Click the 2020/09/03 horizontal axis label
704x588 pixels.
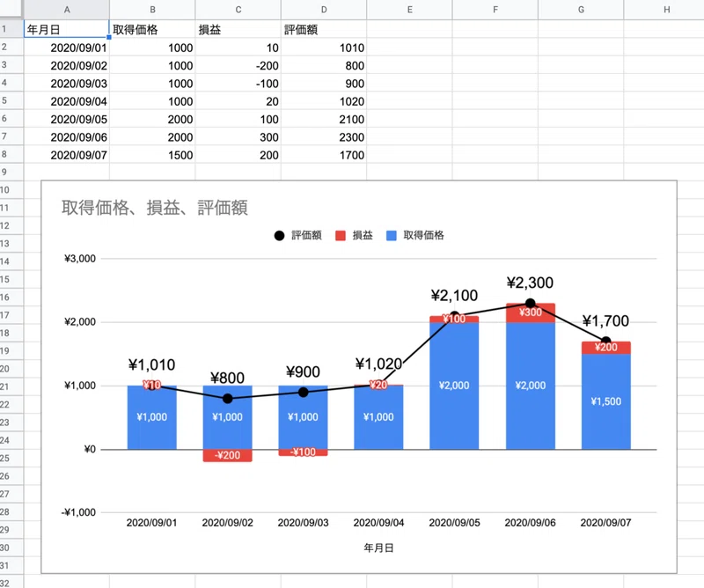303,523
